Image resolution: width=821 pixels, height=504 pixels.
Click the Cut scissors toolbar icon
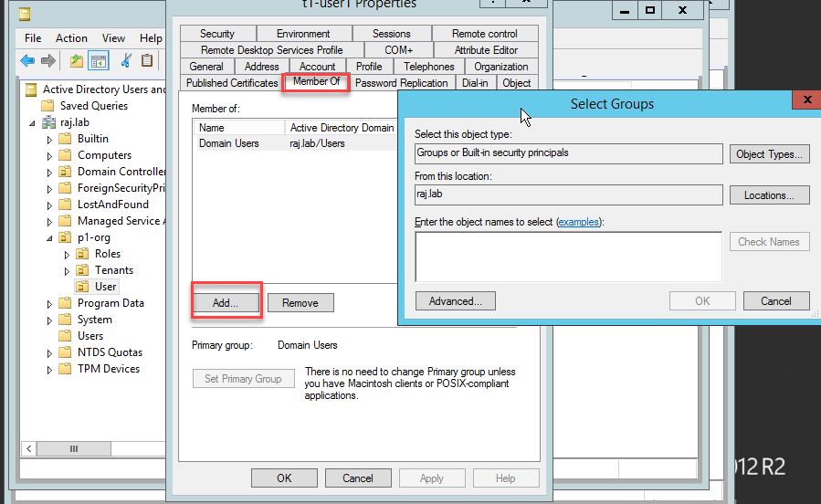126,60
